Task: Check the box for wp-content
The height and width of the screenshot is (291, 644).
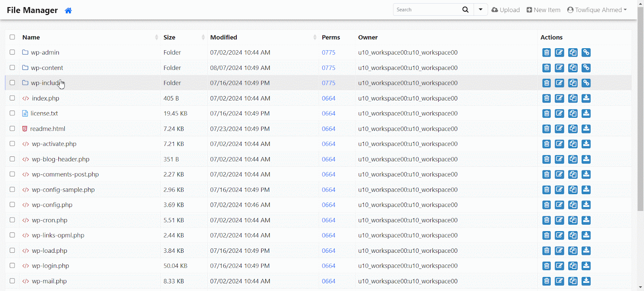Action: click(x=12, y=68)
